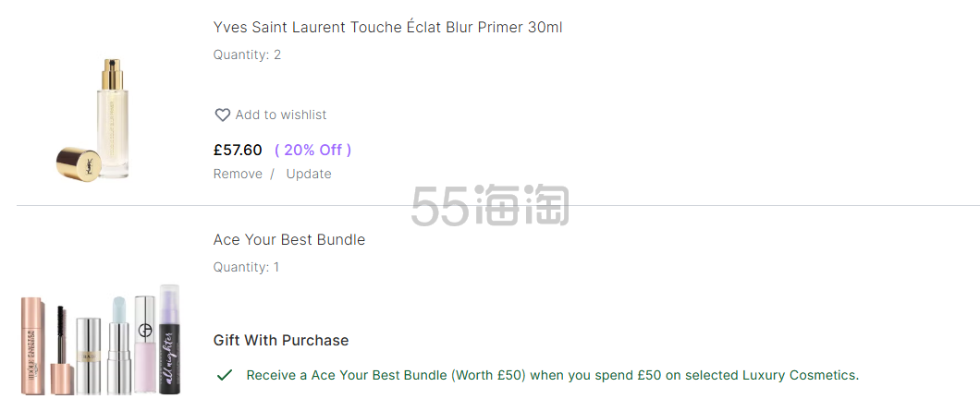Screen dimensions: 980x411
Task: Click the green checkmark icon
Action: point(224,375)
